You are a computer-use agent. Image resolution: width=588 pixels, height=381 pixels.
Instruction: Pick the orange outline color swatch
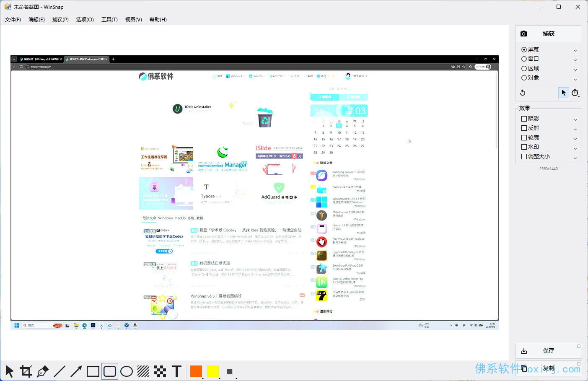point(196,371)
